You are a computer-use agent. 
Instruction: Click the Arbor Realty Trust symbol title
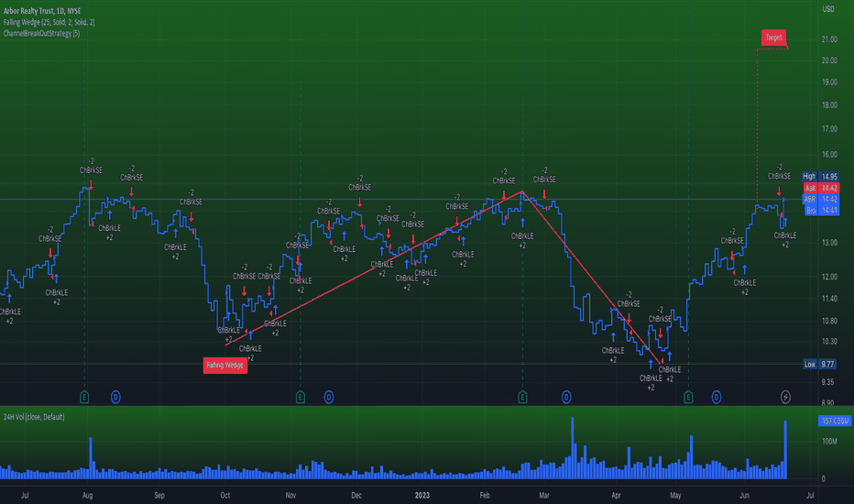point(42,11)
